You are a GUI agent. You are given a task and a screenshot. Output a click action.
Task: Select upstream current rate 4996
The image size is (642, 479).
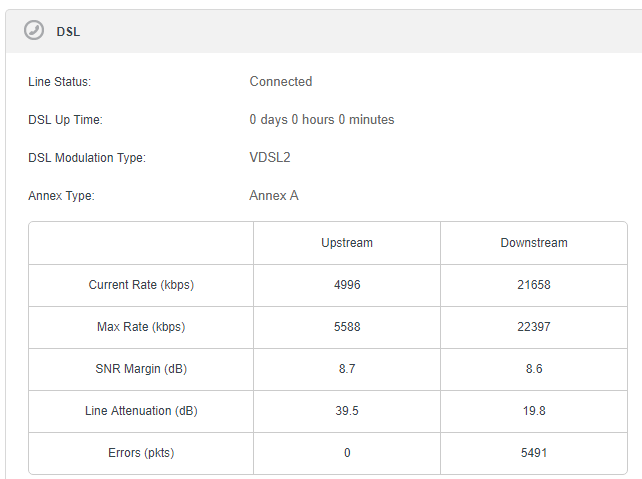click(x=347, y=285)
